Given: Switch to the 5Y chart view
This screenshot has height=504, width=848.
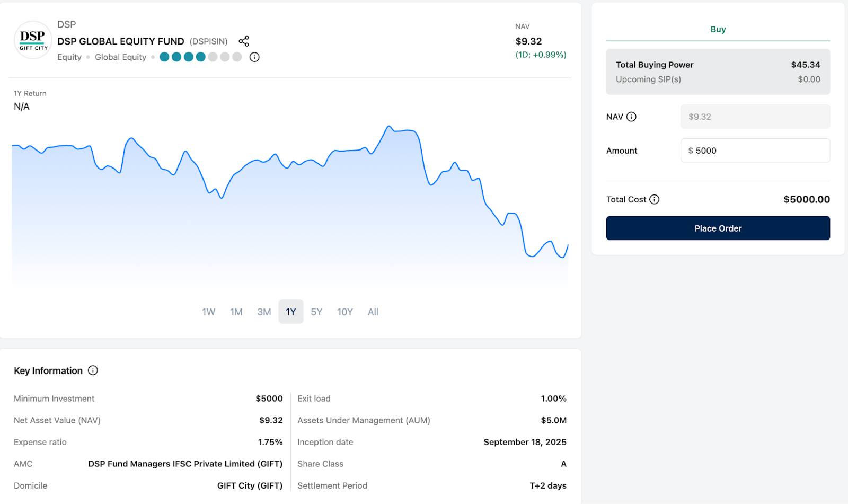Looking at the screenshot, I should pyautogui.click(x=316, y=312).
